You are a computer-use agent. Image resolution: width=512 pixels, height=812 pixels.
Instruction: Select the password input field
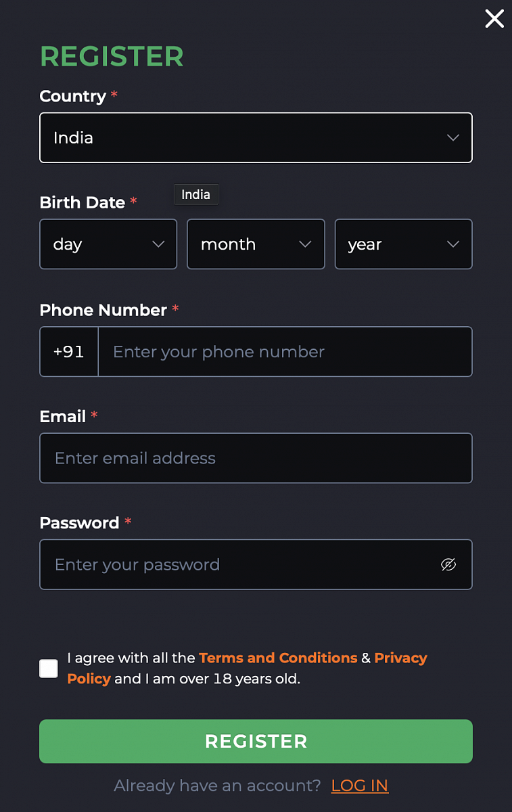[x=237, y=564]
